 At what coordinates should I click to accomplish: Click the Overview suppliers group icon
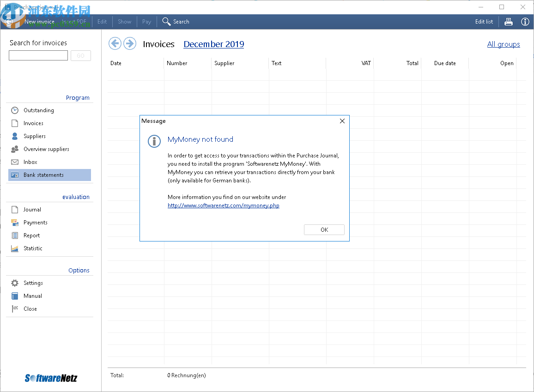(15, 149)
